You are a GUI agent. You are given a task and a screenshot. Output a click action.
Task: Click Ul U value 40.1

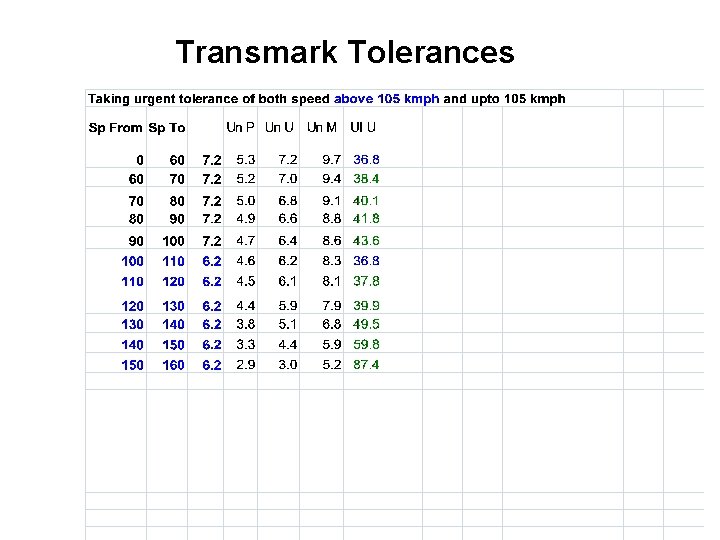(x=366, y=201)
